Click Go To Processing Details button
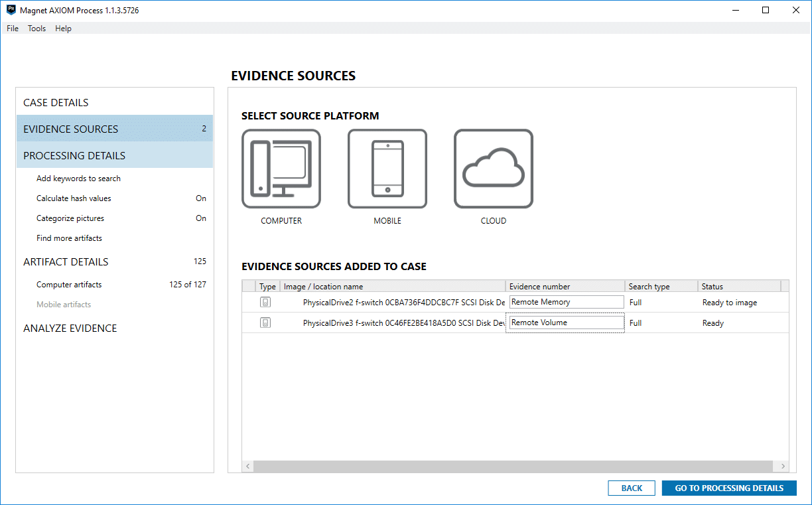The width and height of the screenshot is (812, 505). pos(729,488)
